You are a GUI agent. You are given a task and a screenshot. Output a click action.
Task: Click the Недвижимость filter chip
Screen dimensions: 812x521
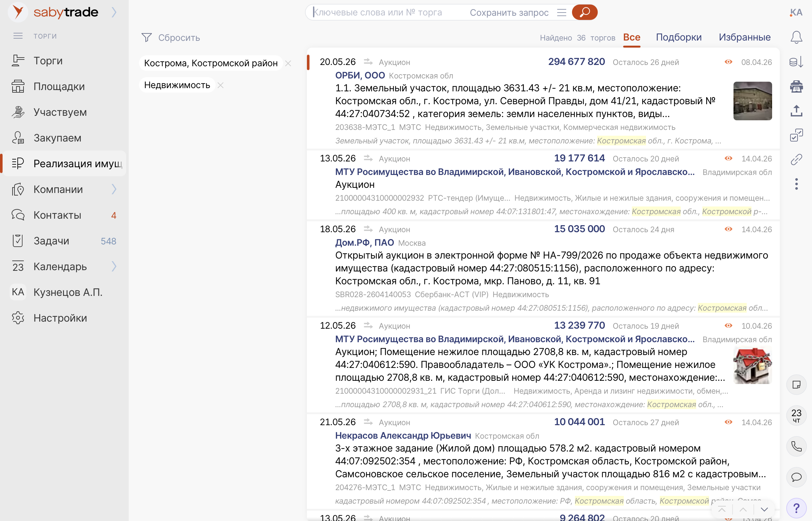(x=177, y=85)
